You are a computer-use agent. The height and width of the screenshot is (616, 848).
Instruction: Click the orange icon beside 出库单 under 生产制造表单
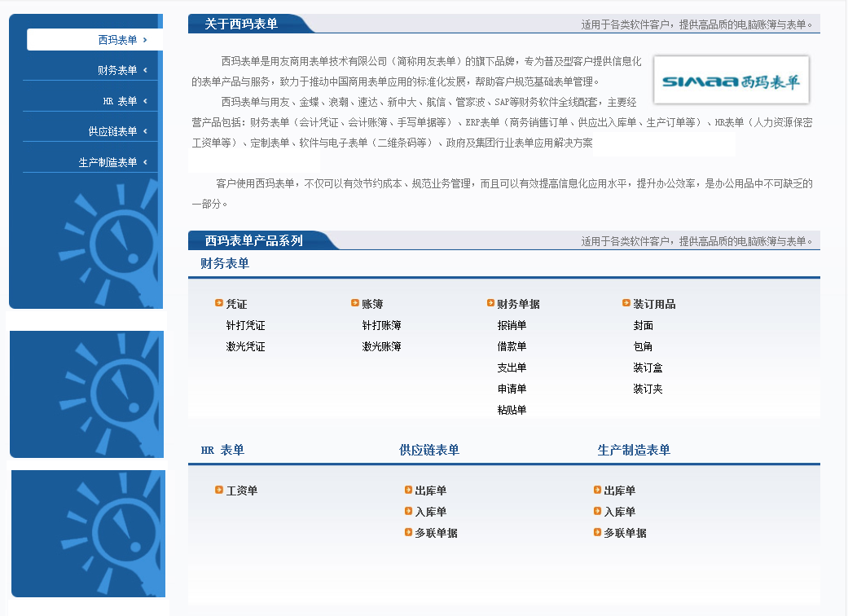(597, 490)
